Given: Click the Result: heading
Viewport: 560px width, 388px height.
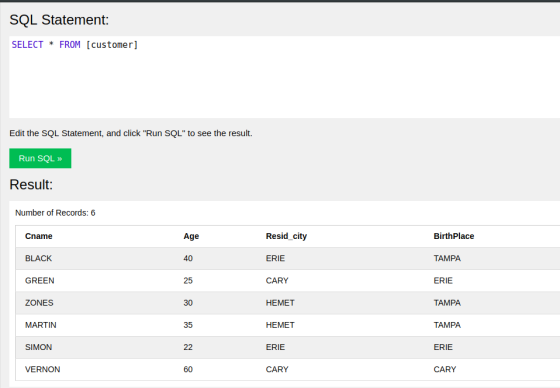Looking at the screenshot, I should pos(31,185).
